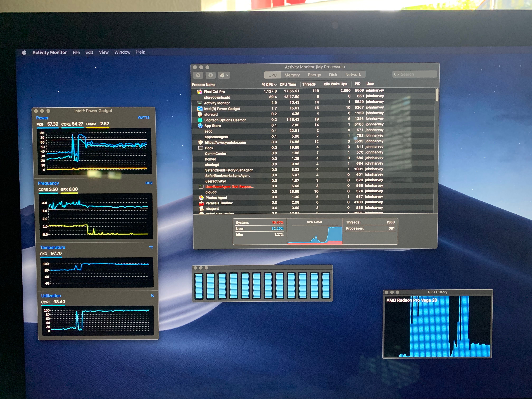Switch to the Memory tab
Viewport: 532px width, 399px height.
(x=292, y=75)
